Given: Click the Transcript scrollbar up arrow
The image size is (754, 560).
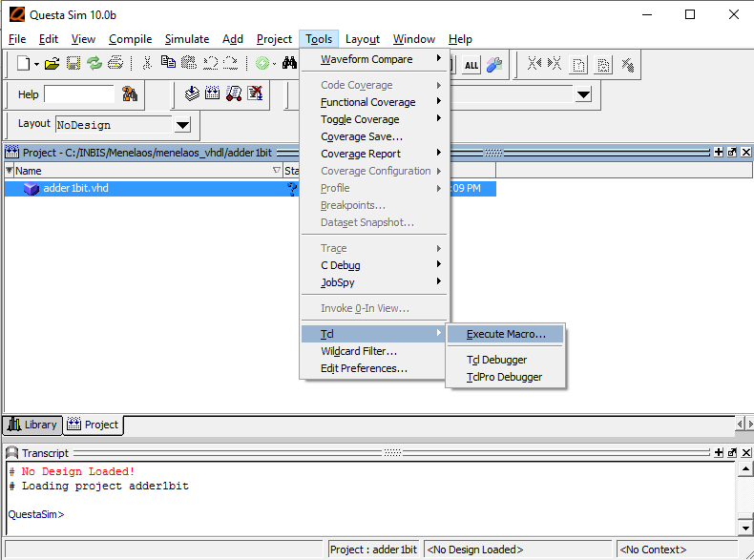Looking at the screenshot, I should 744,468.
